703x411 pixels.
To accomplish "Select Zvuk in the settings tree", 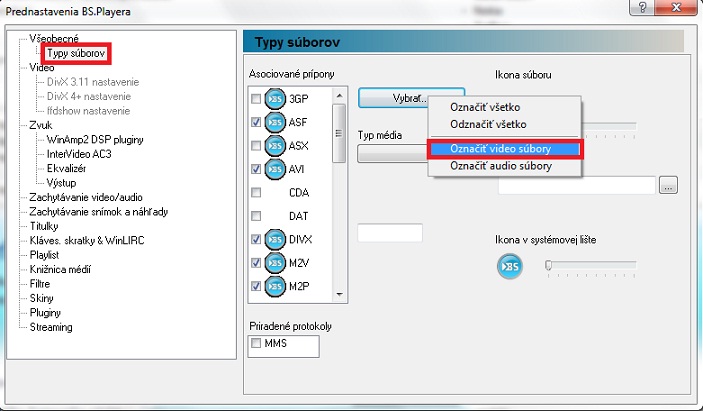I will click(x=41, y=125).
